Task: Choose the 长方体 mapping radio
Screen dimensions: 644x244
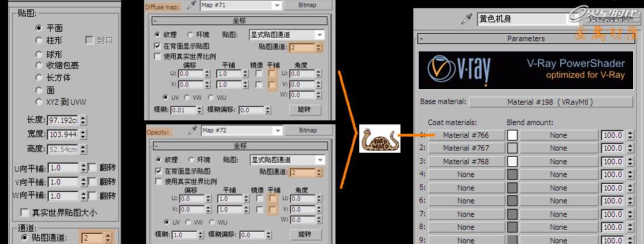Action: tap(39, 78)
